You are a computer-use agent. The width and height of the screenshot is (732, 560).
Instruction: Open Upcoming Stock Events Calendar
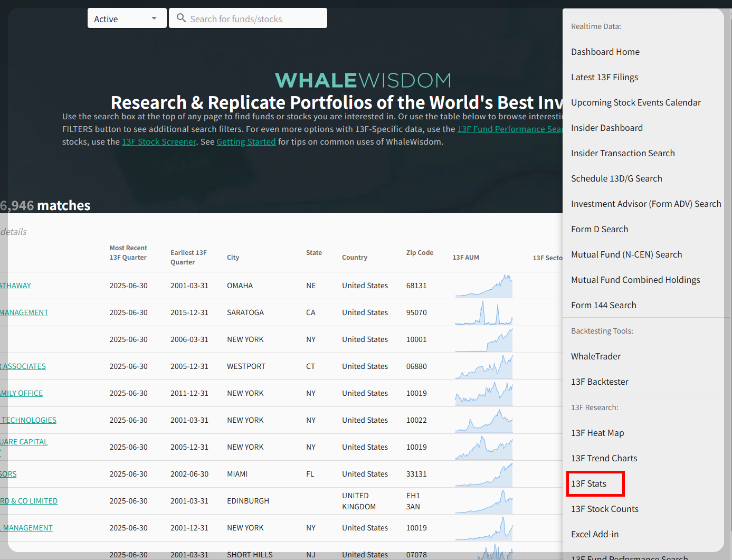(x=636, y=102)
